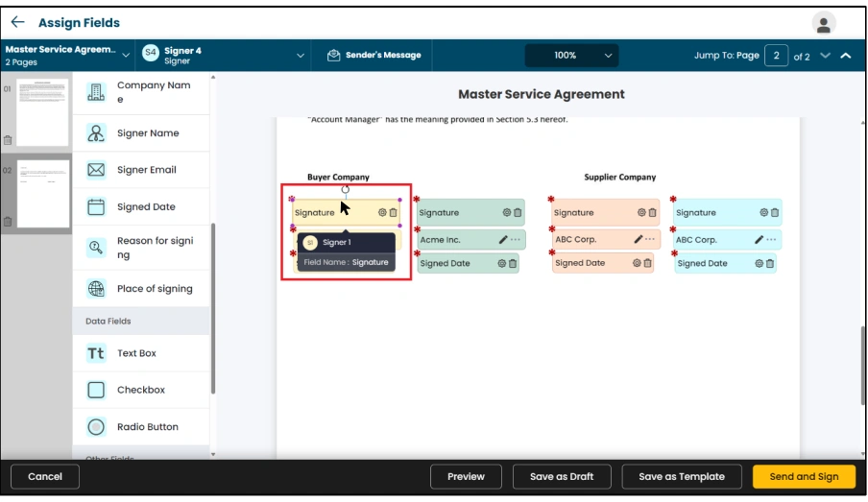The image size is (868, 502).
Task: Delete the green Signed Date field
Action: click(x=513, y=263)
